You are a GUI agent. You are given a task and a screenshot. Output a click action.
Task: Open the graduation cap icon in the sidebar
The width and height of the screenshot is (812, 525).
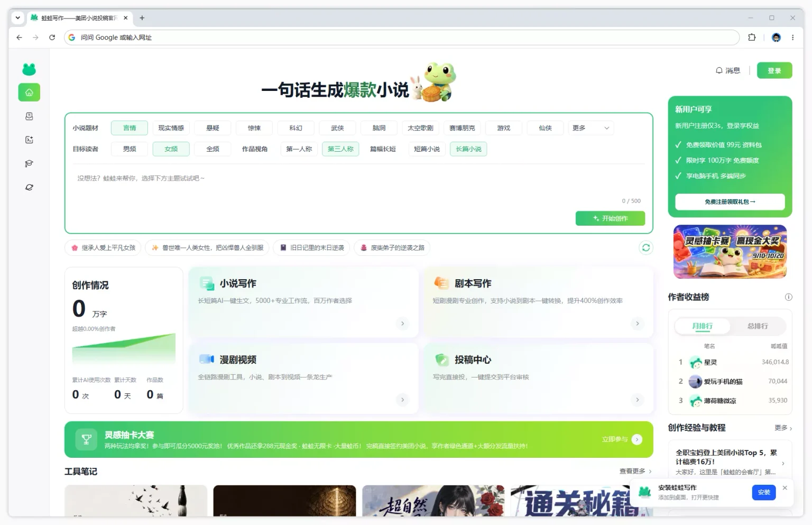coord(29,163)
